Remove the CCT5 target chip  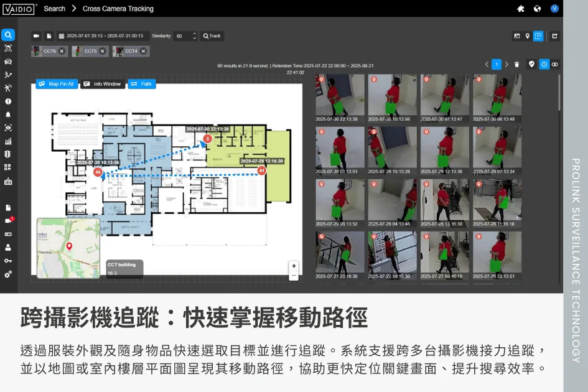coord(103,52)
